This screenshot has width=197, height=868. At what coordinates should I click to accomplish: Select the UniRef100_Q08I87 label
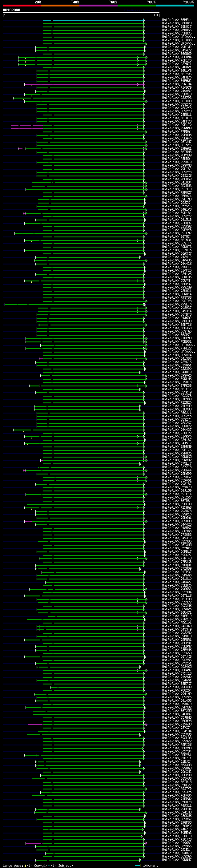176,484
